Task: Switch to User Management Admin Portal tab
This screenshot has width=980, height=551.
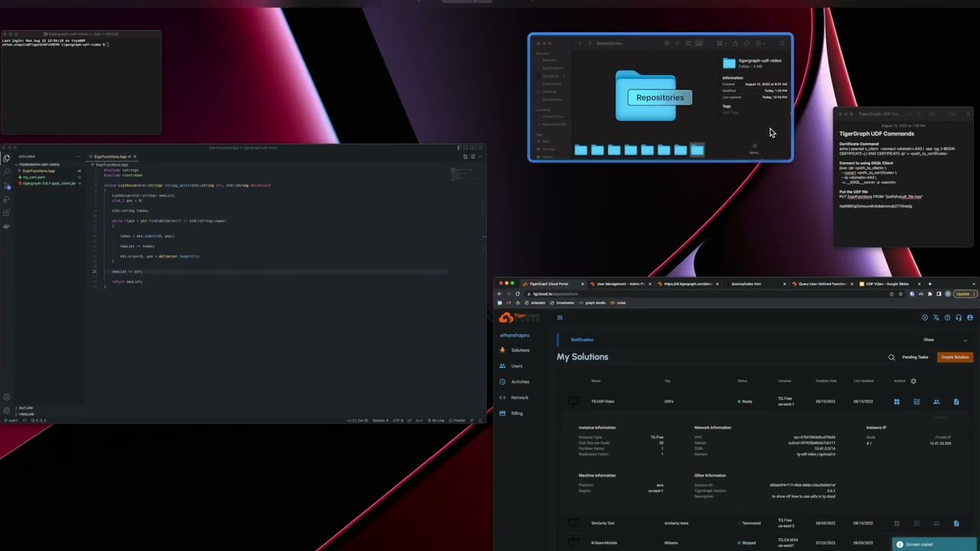Action: pyautogui.click(x=620, y=284)
